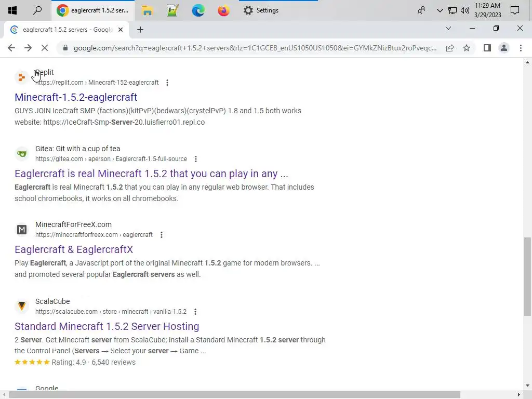Open the Chrome three-dot menu

[x=521, y=48]
